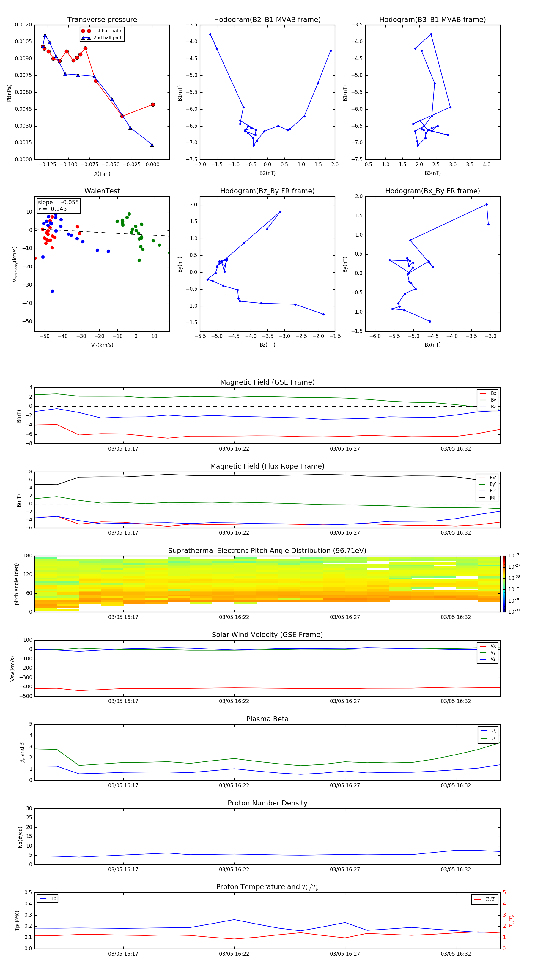Click the 'Proton Temperature and Te/Tp' title
The height and width of the screenshot is (980, 535).
[x=267, y=887]
